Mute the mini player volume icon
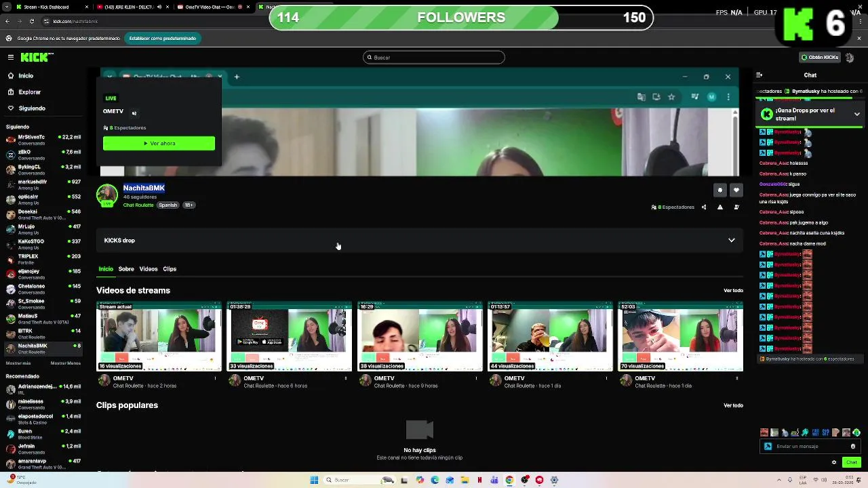868x488 pixels. point(134,113)
